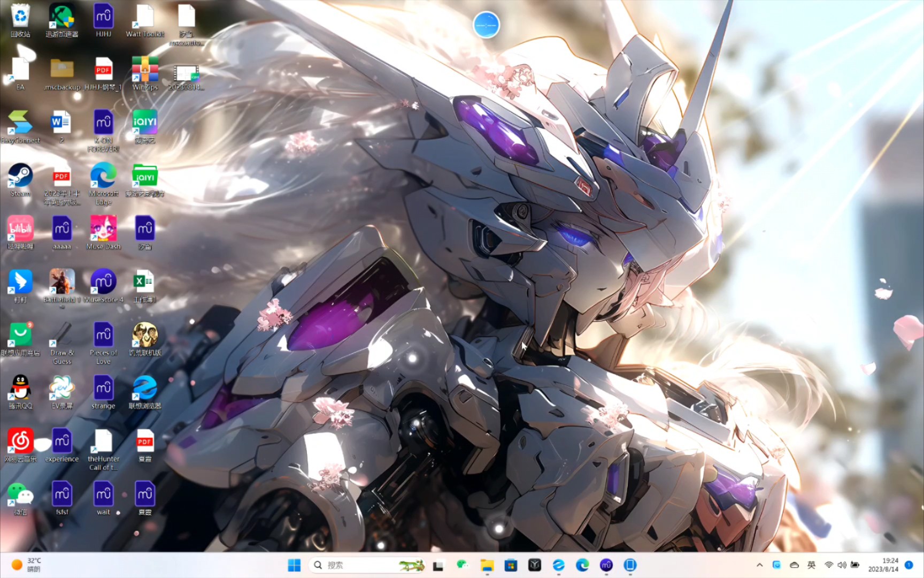Open the fsfsf MuseScore file
Screen dimensions: 924x578
[x=62, y=498]
